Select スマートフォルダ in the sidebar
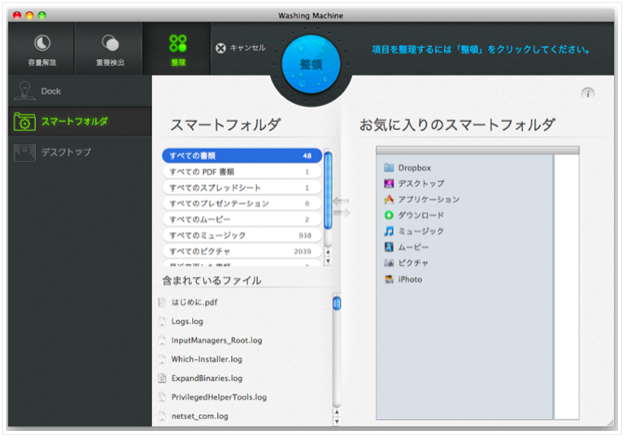626x440 pixels. click(x=80, y=121)
